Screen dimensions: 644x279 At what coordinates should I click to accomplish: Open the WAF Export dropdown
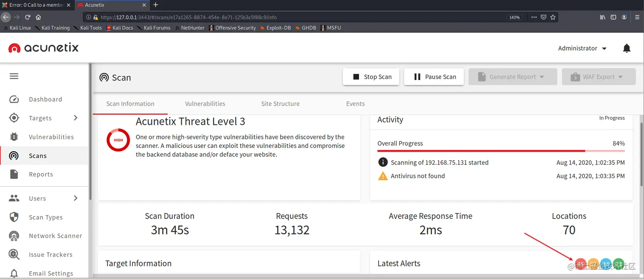tap(599, 77)
